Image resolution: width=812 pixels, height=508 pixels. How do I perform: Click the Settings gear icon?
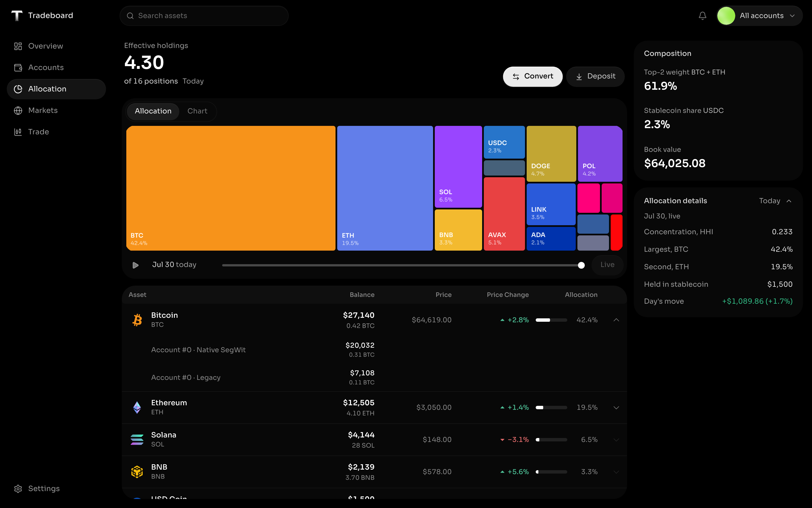[x=18, y=489]
